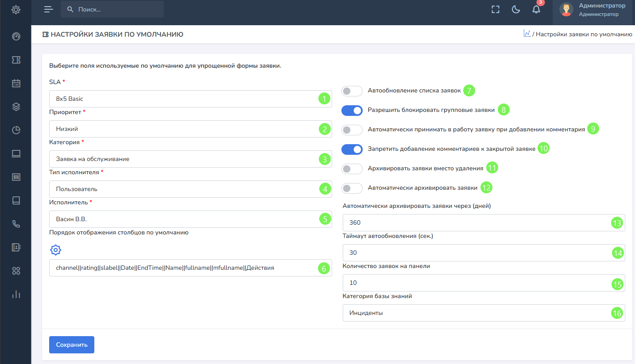Disable Разрешить блокировать групповые заявки toggle

click(352, 111)
